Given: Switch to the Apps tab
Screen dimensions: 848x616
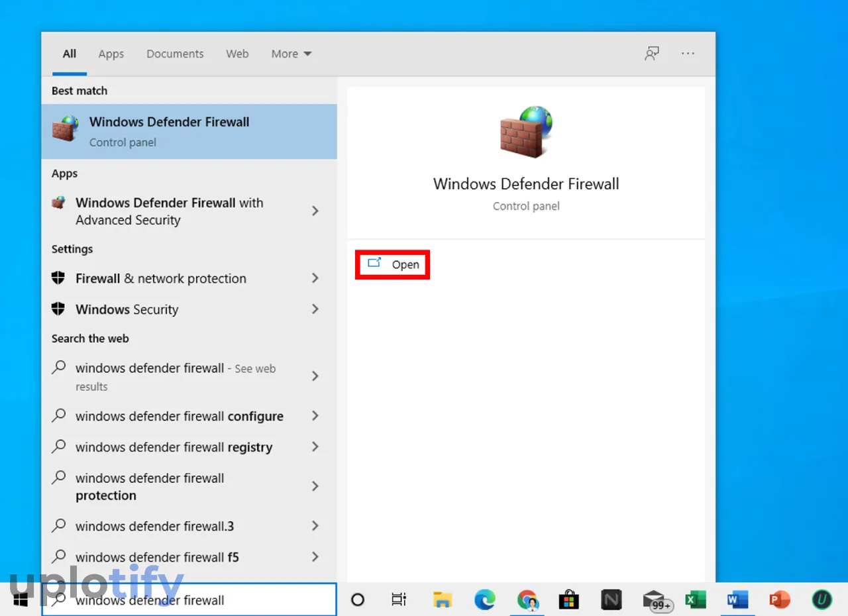Looking at the screenshot, I should tap(111, 54).
